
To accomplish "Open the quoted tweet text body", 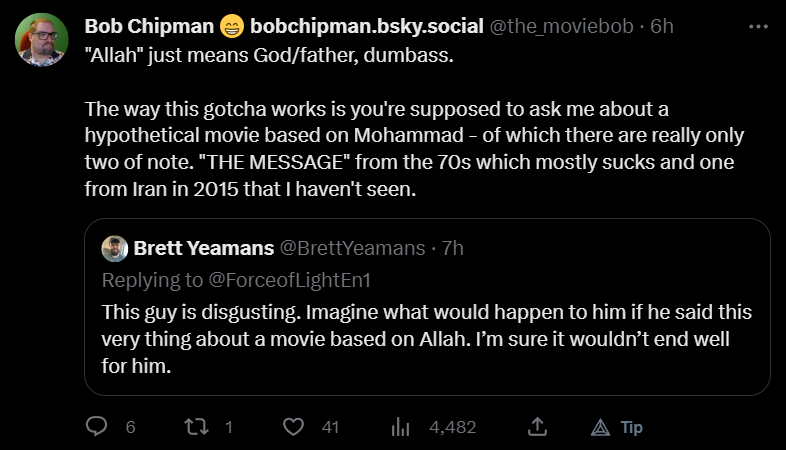I will [x=426, y=338].
